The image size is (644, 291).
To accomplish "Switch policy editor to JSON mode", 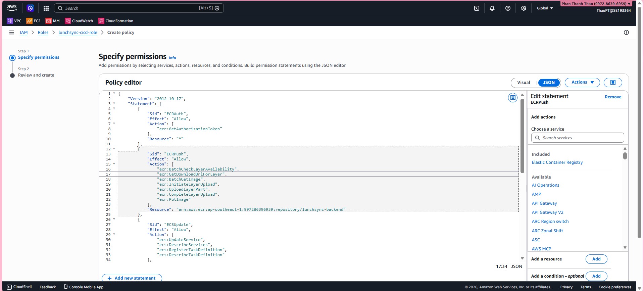I will pyautogui.click(x=549, y=83).
